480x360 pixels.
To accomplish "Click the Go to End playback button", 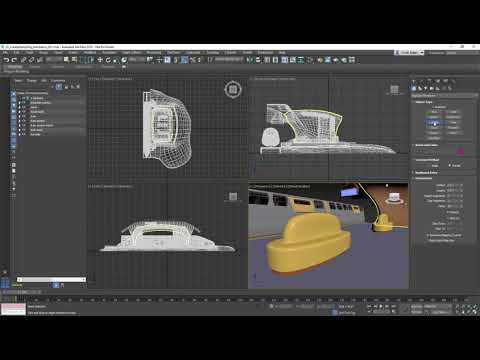I will click(394, 306).
